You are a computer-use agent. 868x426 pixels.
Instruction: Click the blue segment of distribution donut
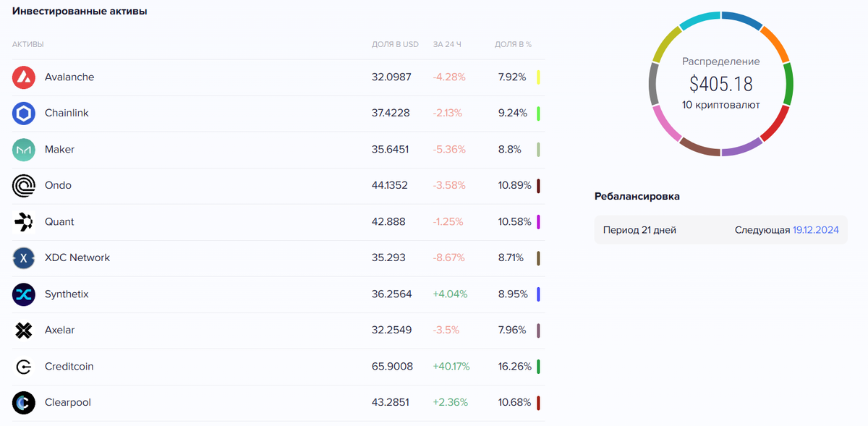[x=741, y=20]
